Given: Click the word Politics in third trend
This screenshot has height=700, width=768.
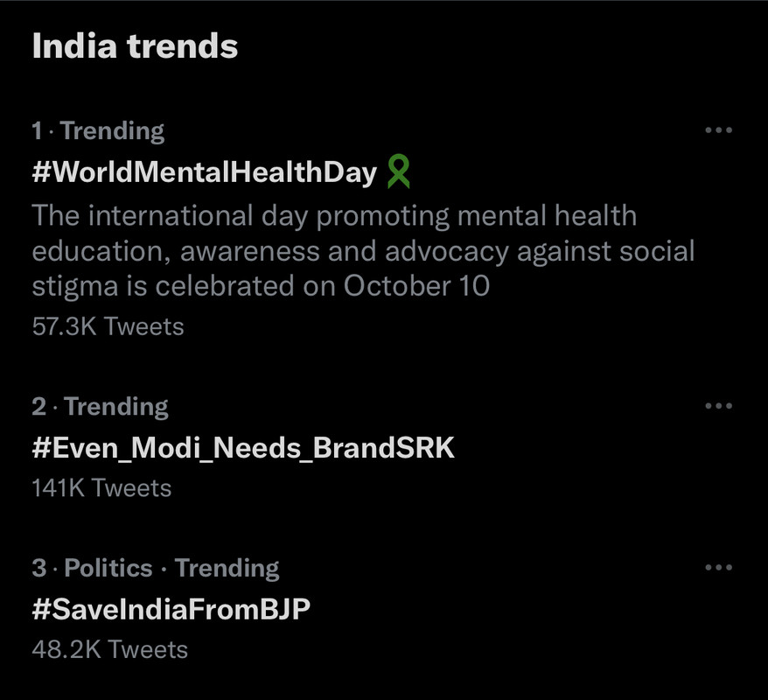Looking at the screenshot, I should click(108, 569).
